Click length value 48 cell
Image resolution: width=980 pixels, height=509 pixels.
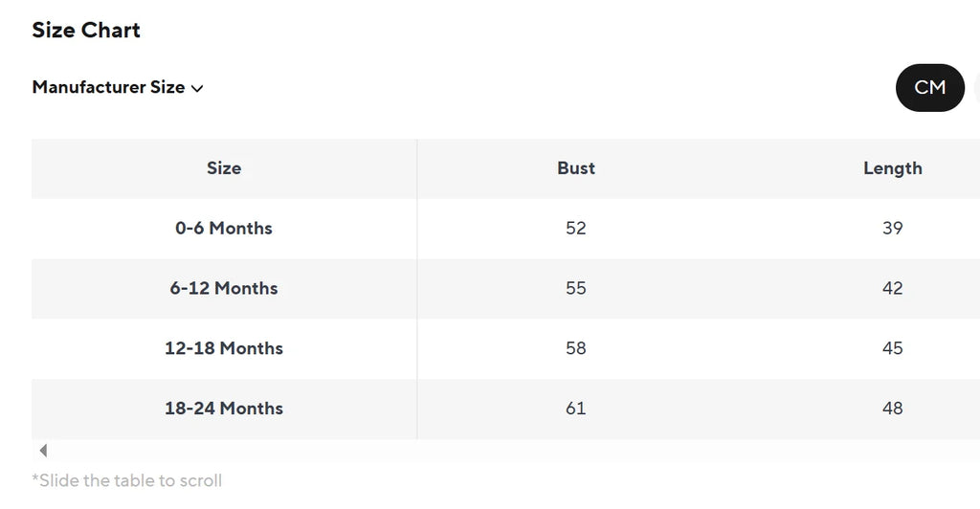pos(893,409)
